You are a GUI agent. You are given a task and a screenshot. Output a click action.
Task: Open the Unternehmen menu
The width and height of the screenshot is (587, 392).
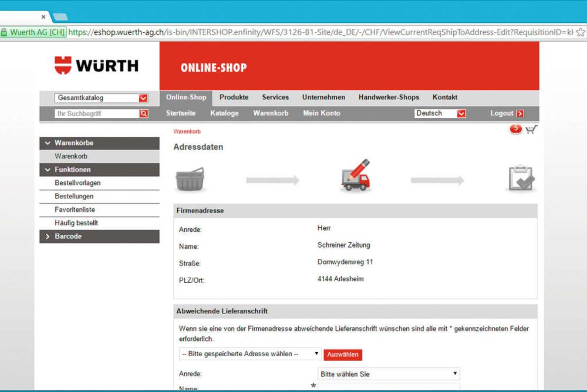[324, 97]
